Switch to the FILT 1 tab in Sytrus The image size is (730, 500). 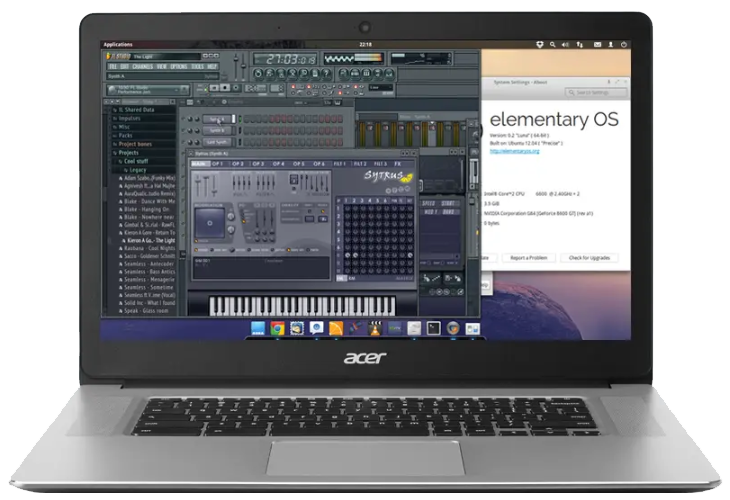[x=340, y=164]
